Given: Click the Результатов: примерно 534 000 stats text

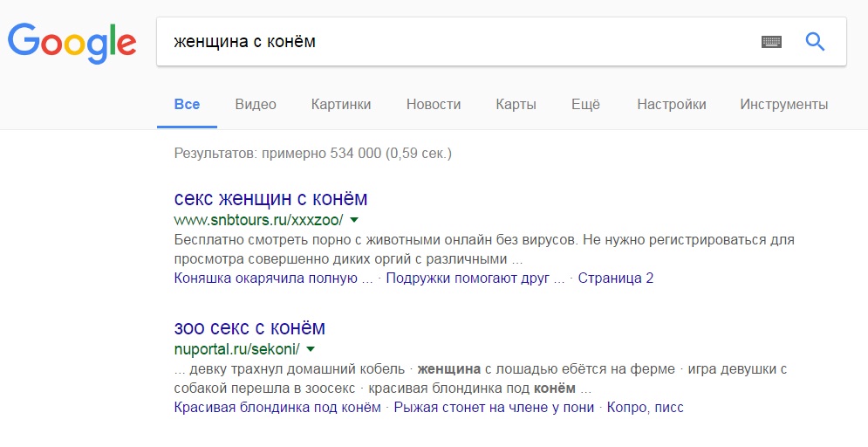Looking at the screenshot, I should pyautogui.click(x=313, y=154).
